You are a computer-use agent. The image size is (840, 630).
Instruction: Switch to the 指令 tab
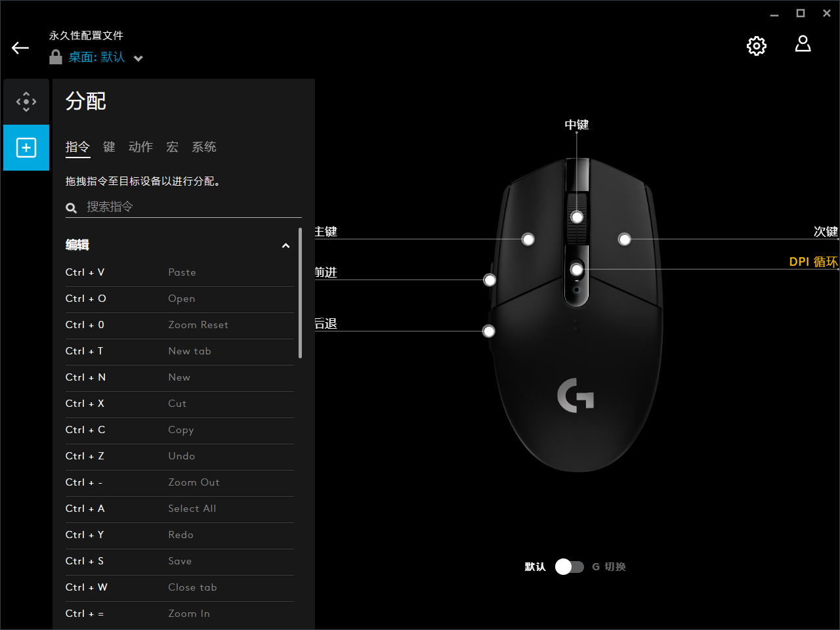click(77, 147)
